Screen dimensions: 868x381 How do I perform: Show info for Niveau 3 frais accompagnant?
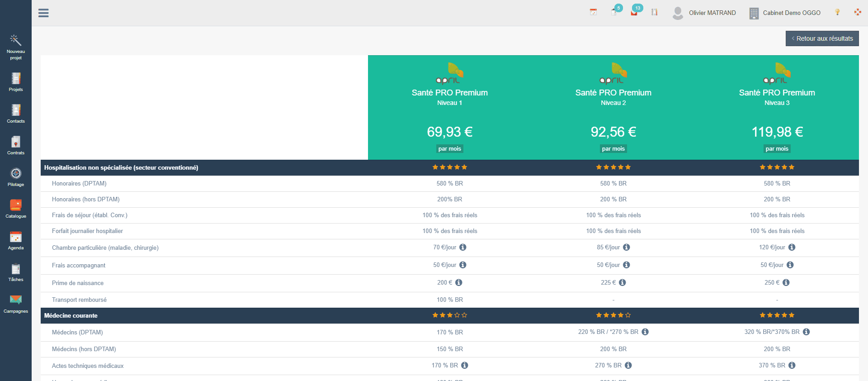(790, 265)
